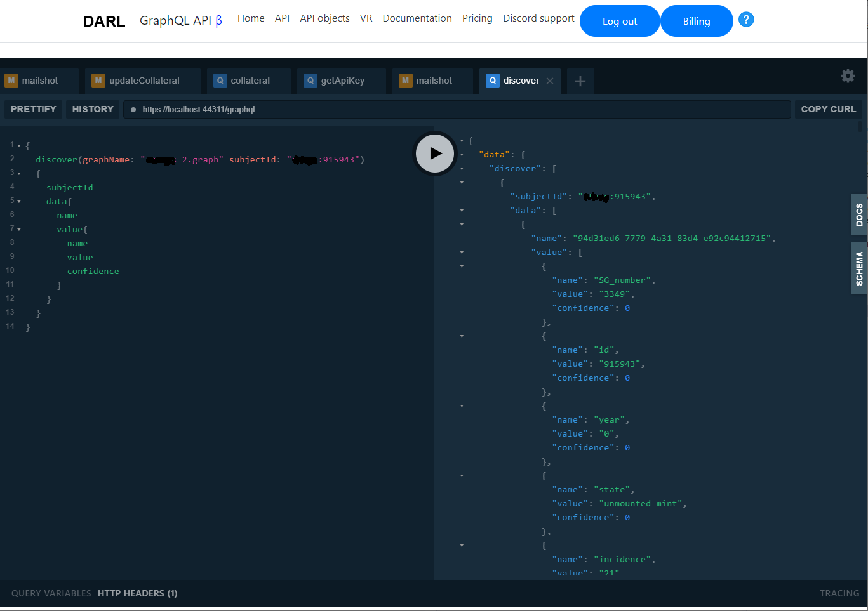Click COPY CURL button

point(828,109)
